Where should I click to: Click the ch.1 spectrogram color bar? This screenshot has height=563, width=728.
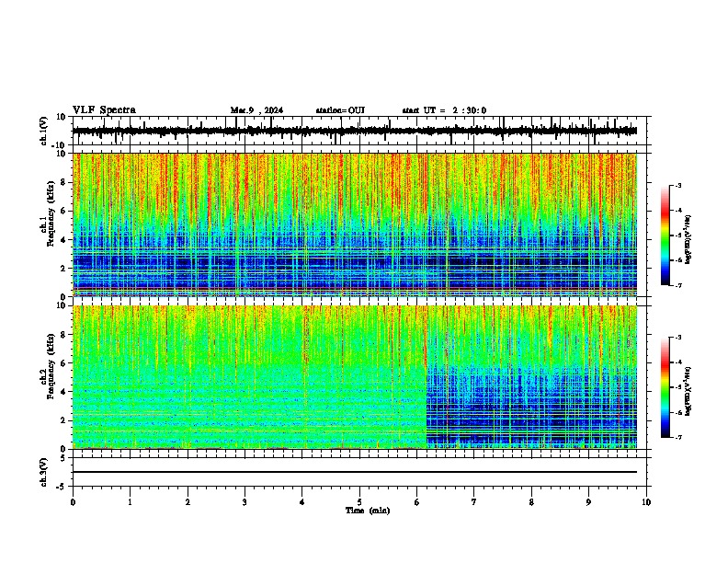point(665,236)
